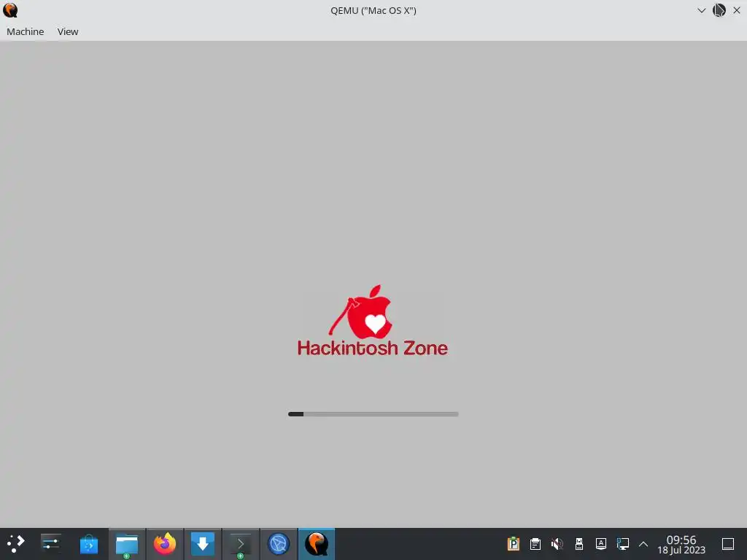This screenshot has height=560, width=747.
Task: Expand hidden system tray icons arrow
Action: click(643, 544)
